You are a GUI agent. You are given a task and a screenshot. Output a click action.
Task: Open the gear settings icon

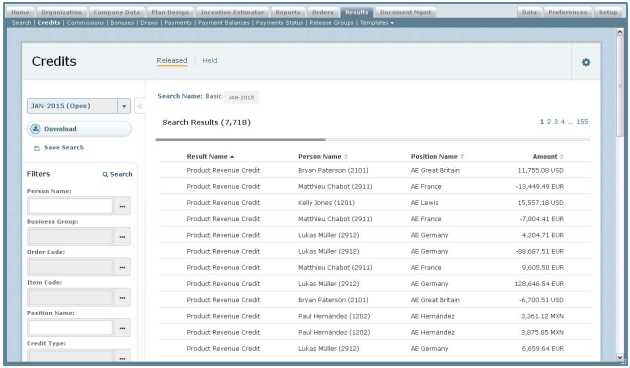[586, 62]
